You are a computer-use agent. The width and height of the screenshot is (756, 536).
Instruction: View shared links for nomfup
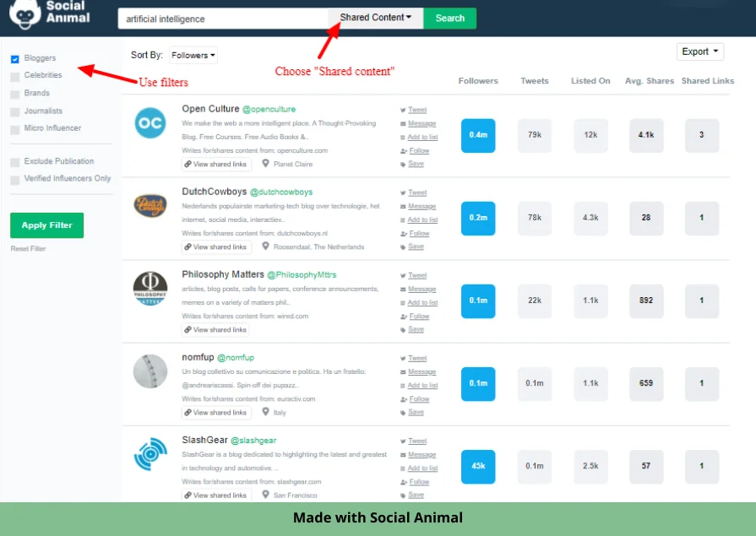(x=216, y=413)
